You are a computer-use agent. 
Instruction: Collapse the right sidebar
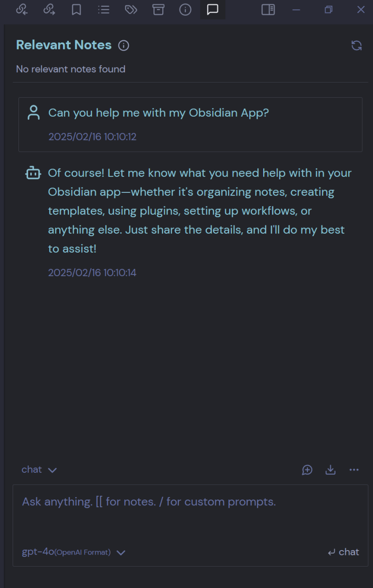268,9
